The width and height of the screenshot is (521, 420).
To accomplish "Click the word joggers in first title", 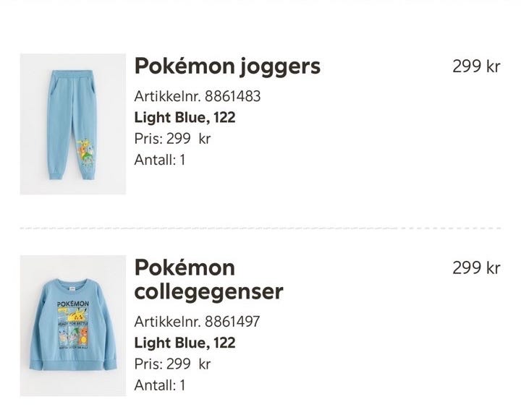I will 280,67.
